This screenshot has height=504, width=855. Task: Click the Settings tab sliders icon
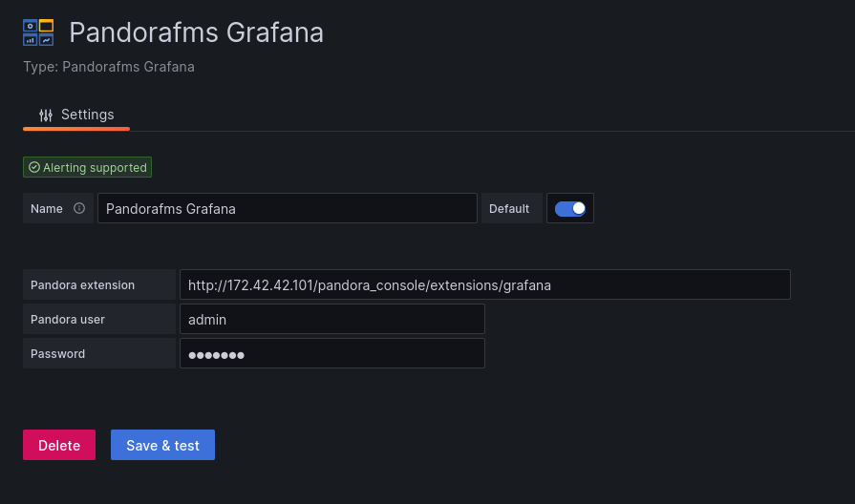click(46, 115)
